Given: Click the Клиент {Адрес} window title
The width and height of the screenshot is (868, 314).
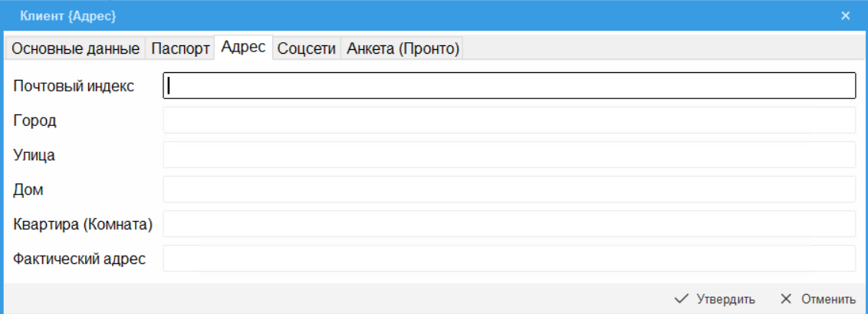Looking at the screenshot, I should [x=67, y=15].
